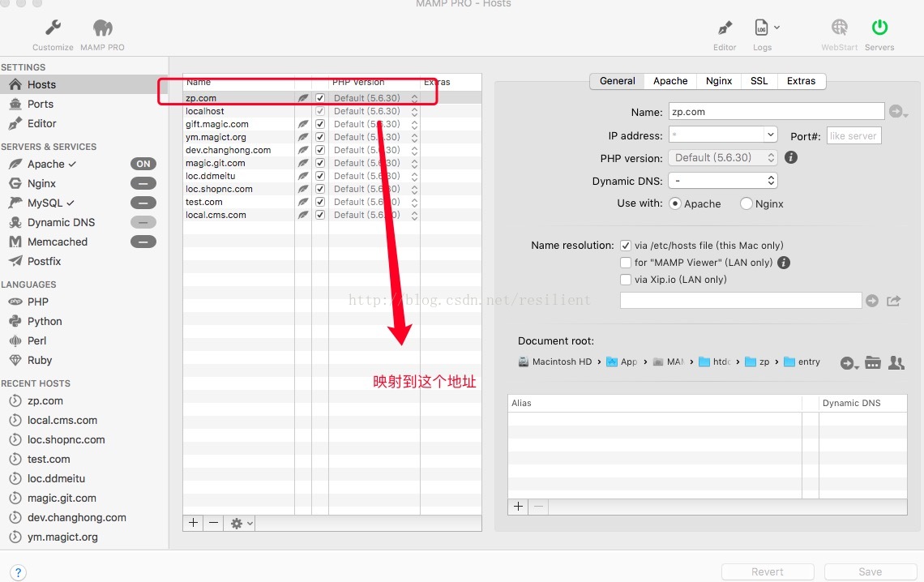Uncheck the gift.magic.com host checkbox
924x582 pixels.
coord(320,124)
